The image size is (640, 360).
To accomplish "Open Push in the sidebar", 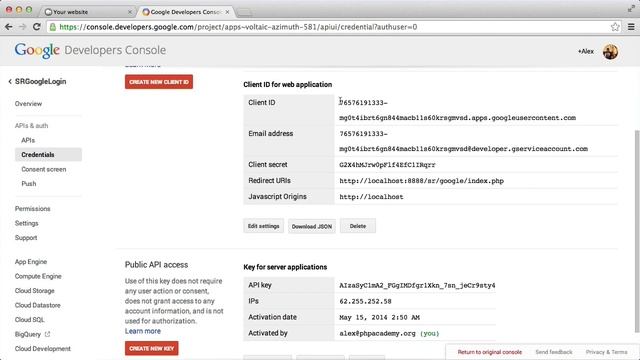I will [29, 184].
